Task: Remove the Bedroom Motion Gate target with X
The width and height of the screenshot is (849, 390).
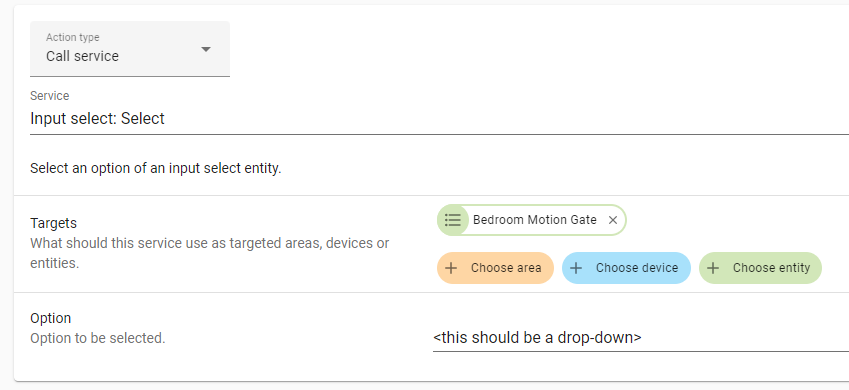Action: (x=613, y=220)
